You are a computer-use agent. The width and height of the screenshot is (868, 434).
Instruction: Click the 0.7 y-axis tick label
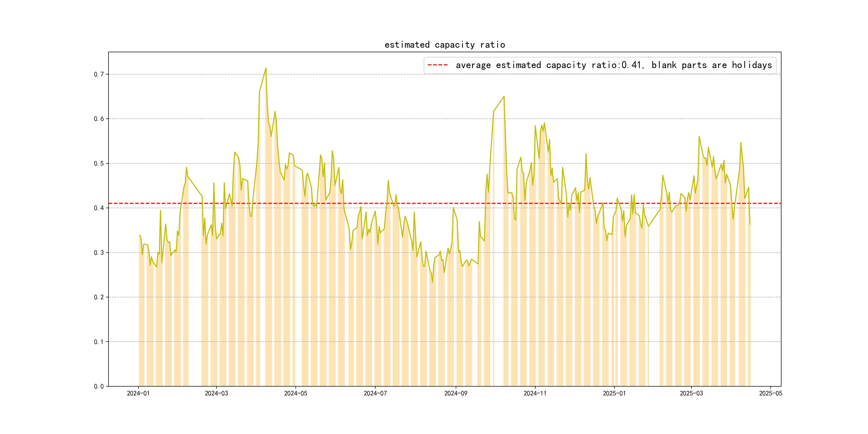click(x=99, y=74)
